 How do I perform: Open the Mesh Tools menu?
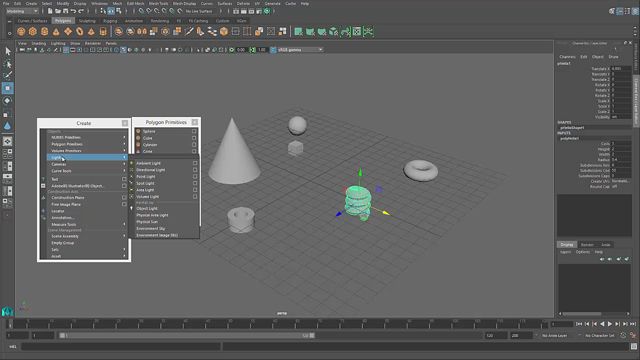click(x=158, y=3)
